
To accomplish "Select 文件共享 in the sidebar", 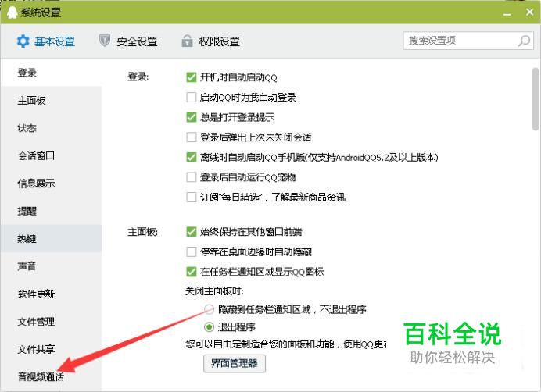I will (x=51, y=349).
